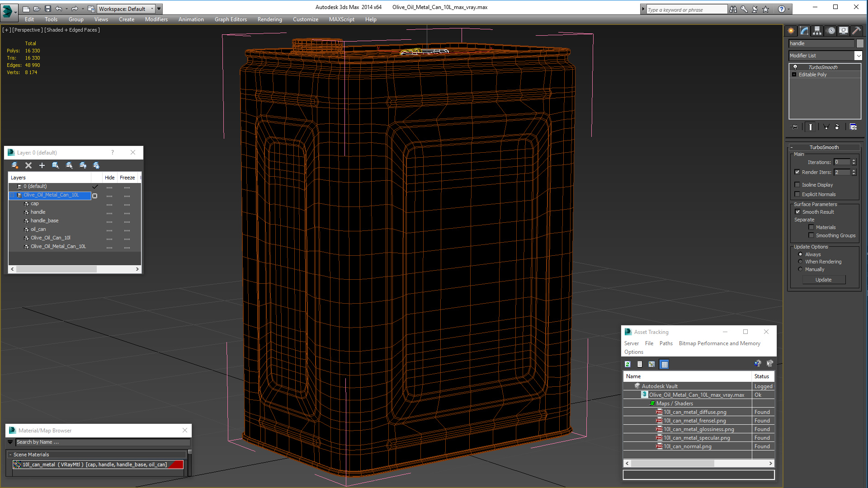The width and height of the screenshot is (868, 488).
Task: Click the Subscription Center key icon
Action: (x=744, y=9)
